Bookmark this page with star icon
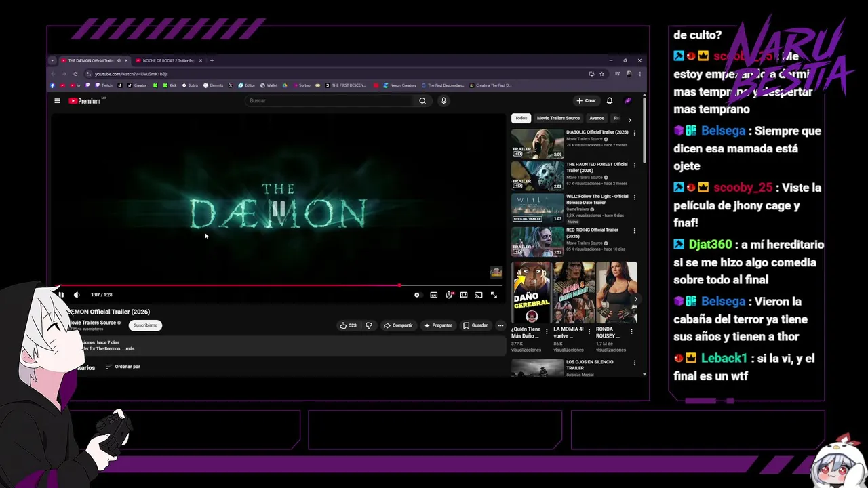The width and height of the screenshot is (868, 488). pyautogui.click(x=601, y=74)
